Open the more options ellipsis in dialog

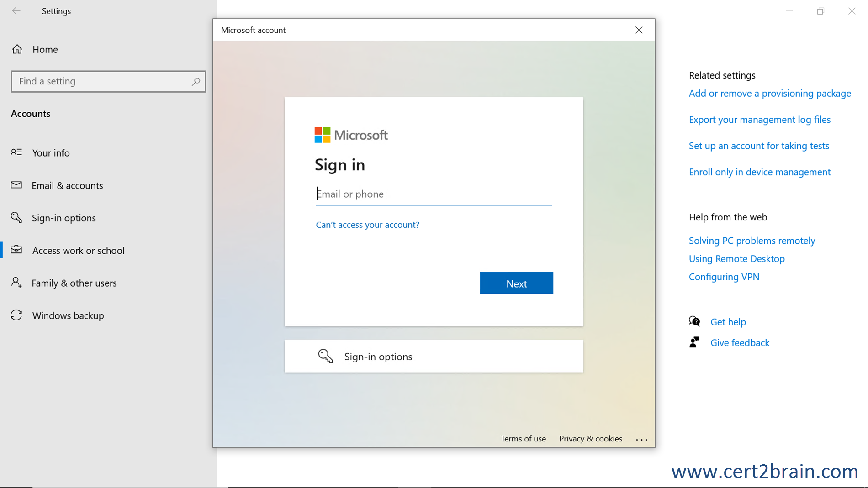[641, 440]
